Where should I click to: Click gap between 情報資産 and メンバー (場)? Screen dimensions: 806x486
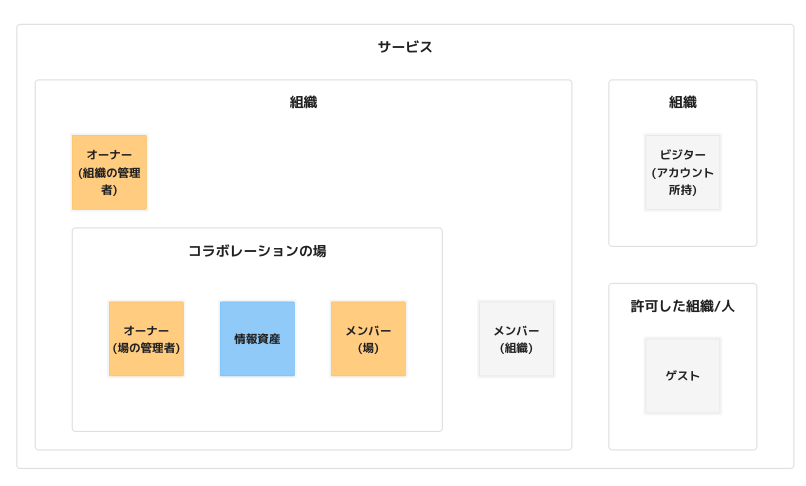pyautogui.click(x=313, y=339)
